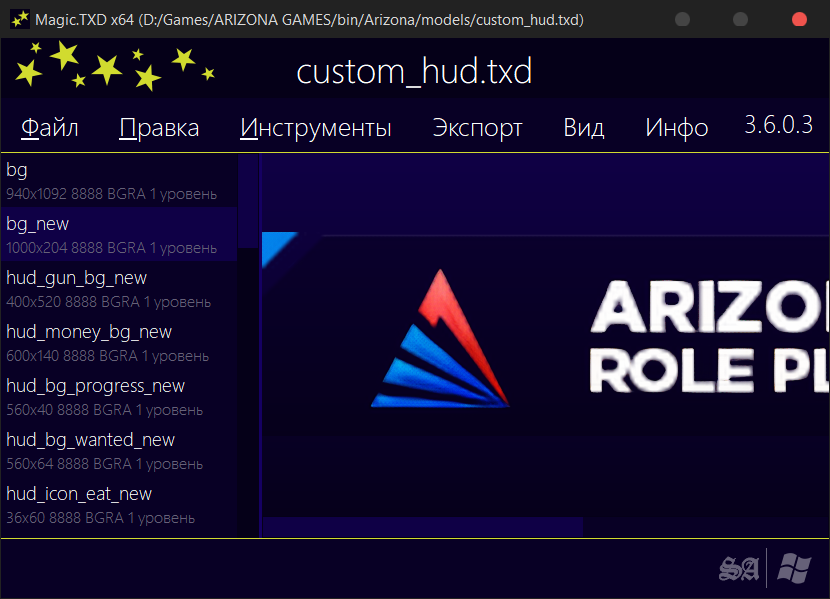Select hud_icon_eat_new texture
This screenshot has height=599, width=830.
[x=119, y=504]
